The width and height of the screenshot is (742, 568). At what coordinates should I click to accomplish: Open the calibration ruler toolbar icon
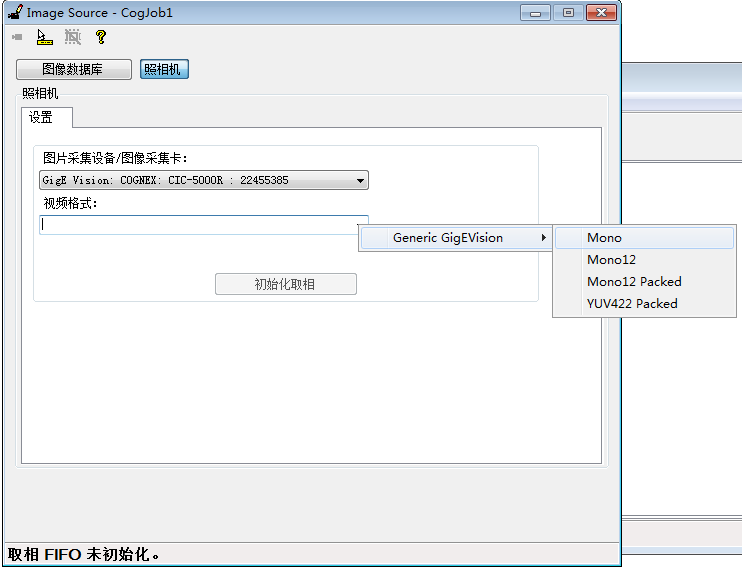click(x=44, y=37)
